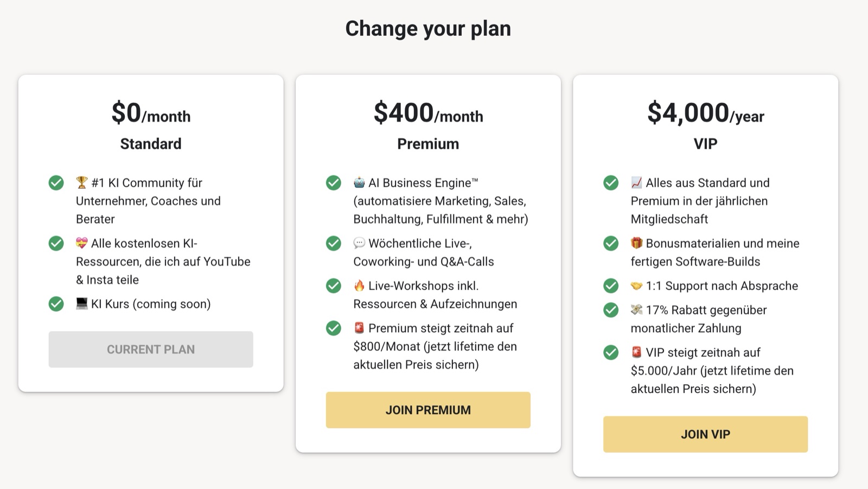
Task: Click the chart emoji beside Alles aus Standard
Action: click(636, 182)
